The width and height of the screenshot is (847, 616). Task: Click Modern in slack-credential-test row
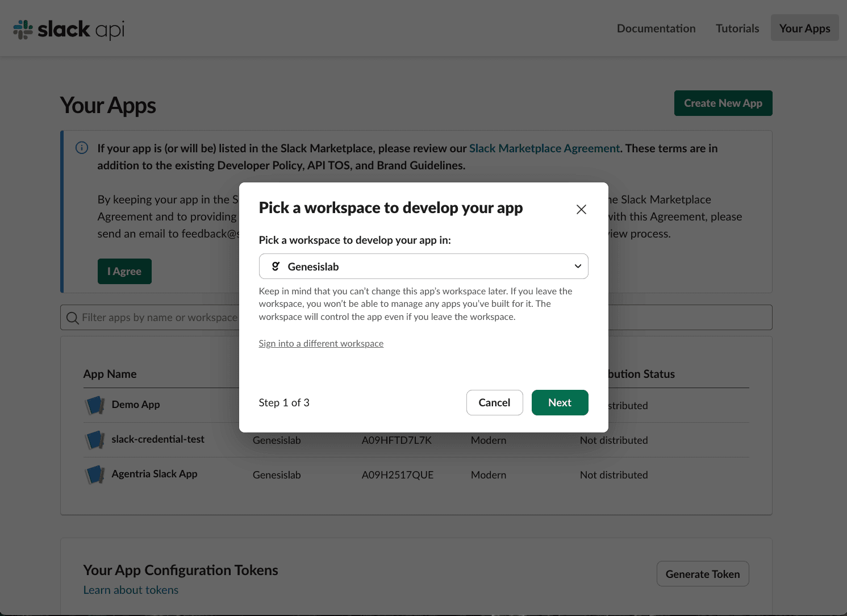click(x=489, y=440)
